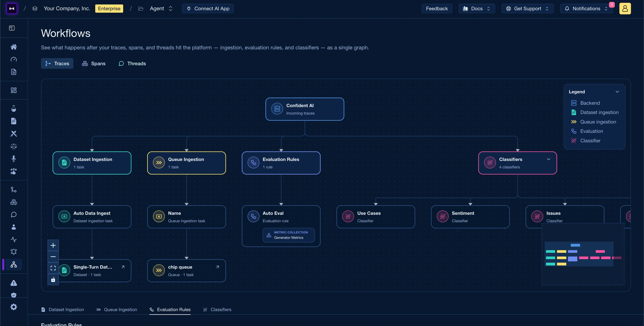
Task: Open the settings gear sidebar icon
Action: pos(14,307)
